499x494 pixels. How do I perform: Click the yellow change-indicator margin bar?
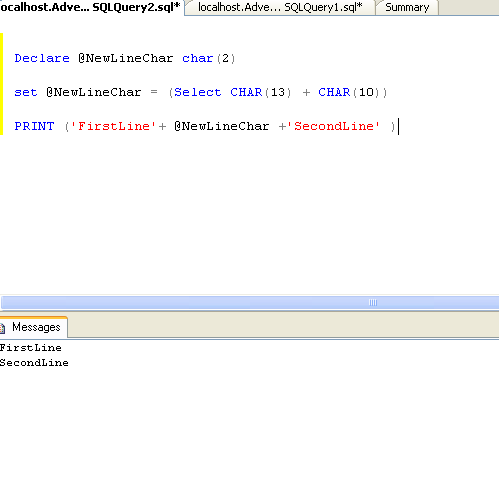click(2, 84)
